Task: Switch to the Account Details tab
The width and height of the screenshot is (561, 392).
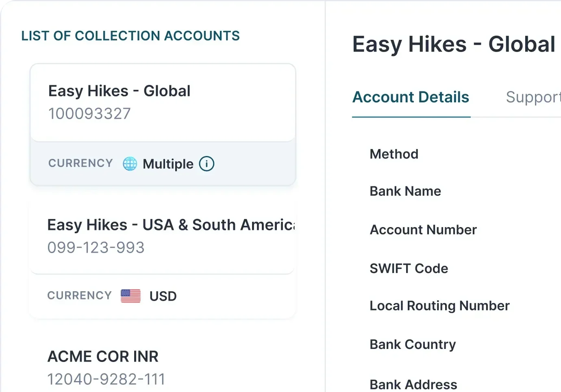Action: coord(411,97)
